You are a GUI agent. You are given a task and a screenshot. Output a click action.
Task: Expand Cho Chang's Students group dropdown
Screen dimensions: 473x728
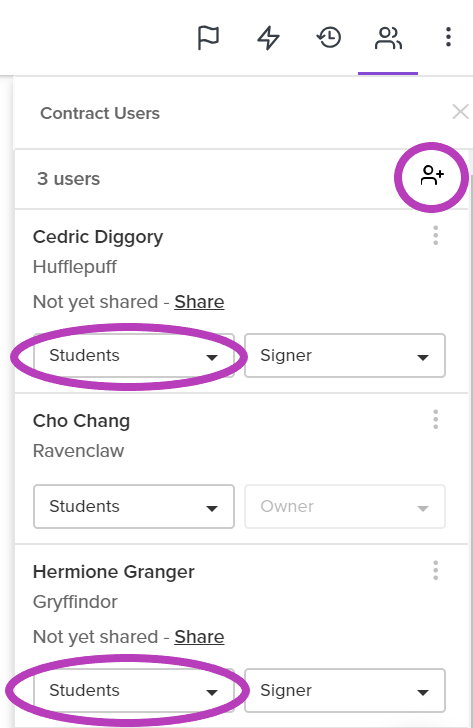(134, 507)
